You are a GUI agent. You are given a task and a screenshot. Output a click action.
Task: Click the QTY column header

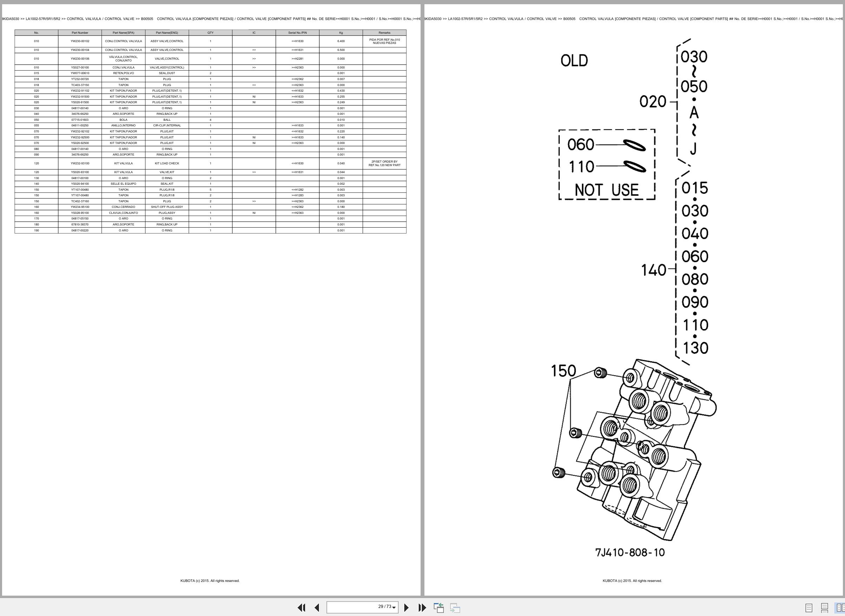pos(210,33)
